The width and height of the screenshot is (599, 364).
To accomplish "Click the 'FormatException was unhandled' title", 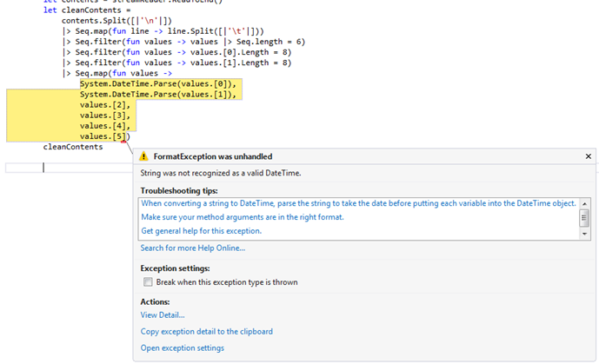I will (213, 156).
